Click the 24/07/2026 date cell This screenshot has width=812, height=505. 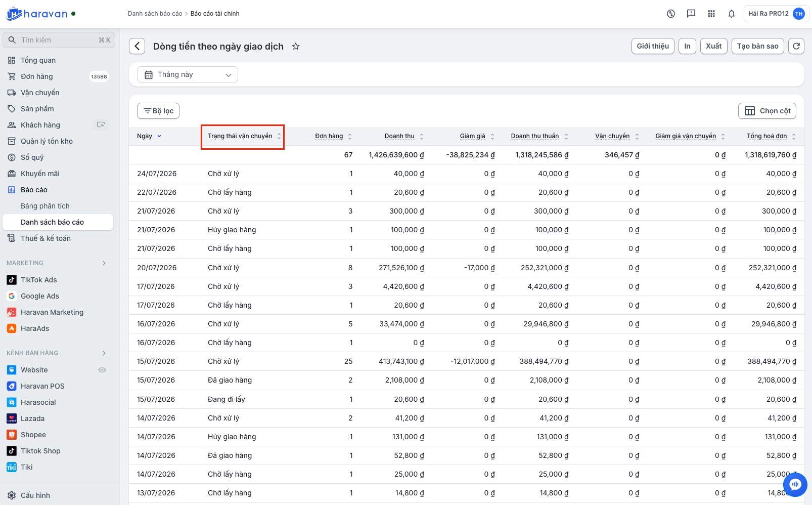point(157,174)
